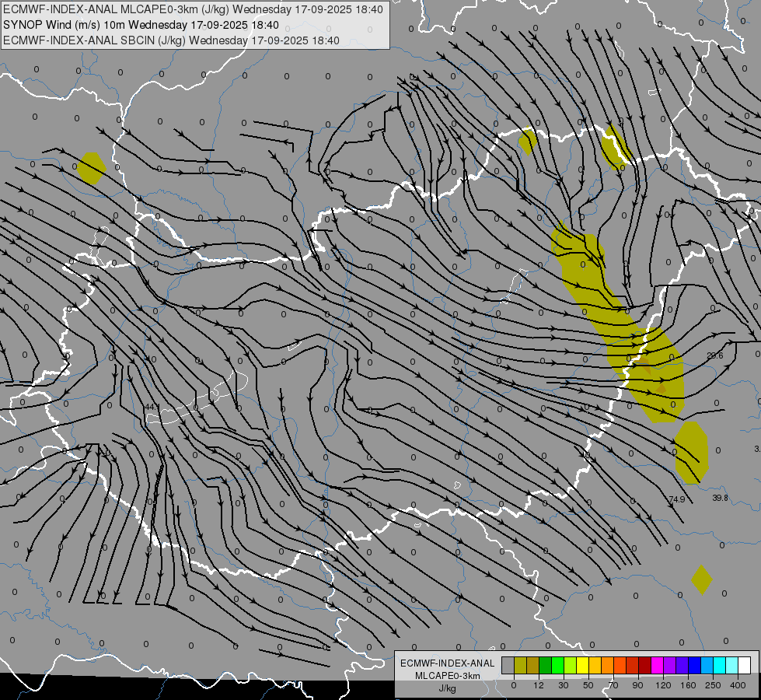Select the olive swatch next to gray
Image resolution: width=761 pixels, height=700 pixels.
[520, 665]
